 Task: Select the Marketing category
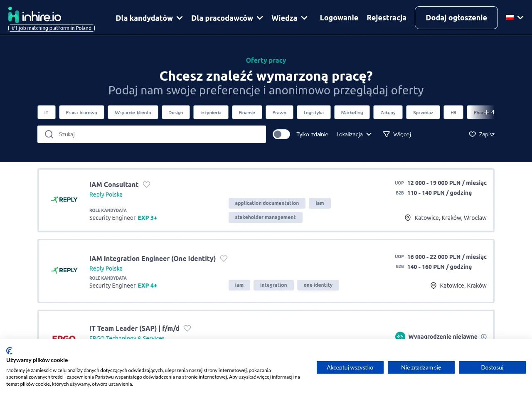(352, 112)
